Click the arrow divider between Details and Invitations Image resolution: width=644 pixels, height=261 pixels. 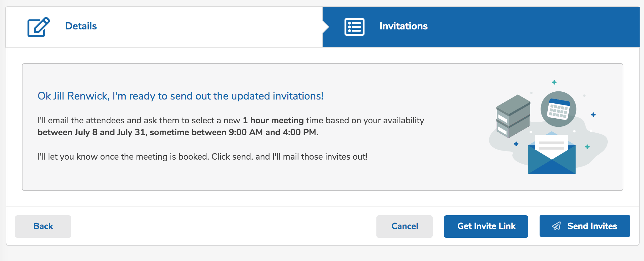tap(326, 27)
